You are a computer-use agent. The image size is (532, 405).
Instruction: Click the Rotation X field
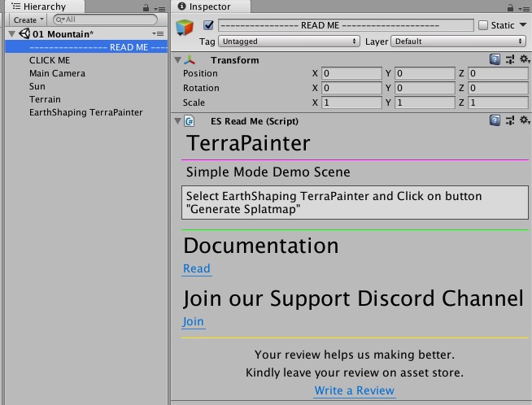coord(351,88)
